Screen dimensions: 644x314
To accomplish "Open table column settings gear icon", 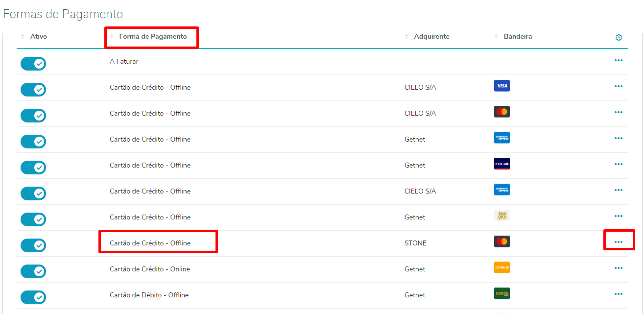I will [x=619, y=37].
